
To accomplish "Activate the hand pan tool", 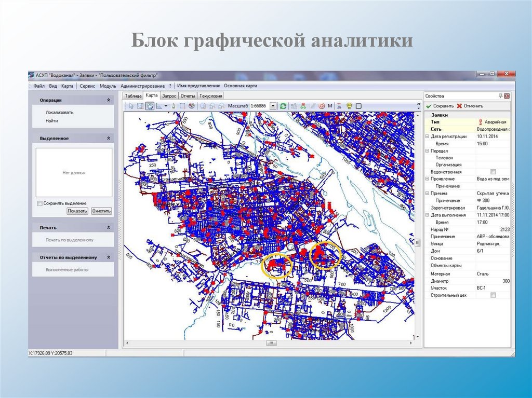I will [149, 106].
